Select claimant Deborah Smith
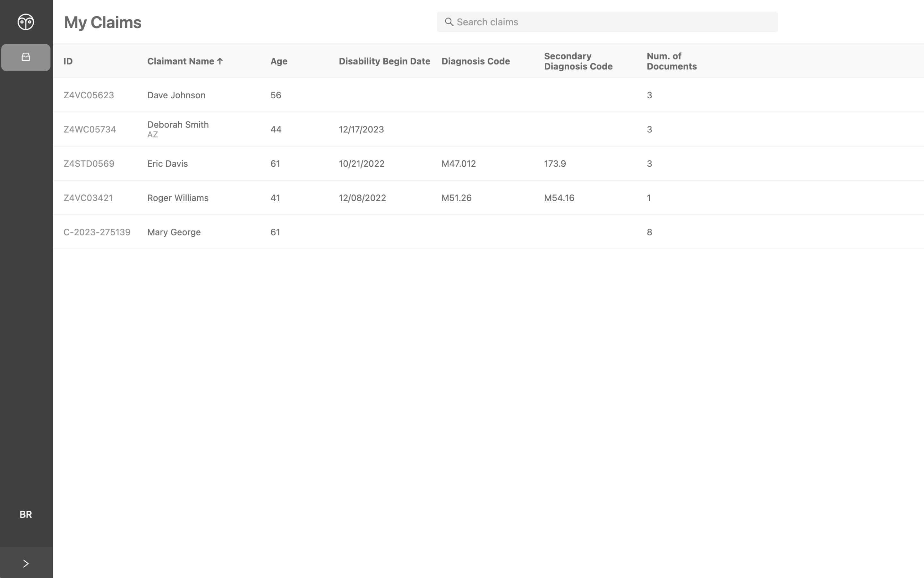 [x=178, y=125]
